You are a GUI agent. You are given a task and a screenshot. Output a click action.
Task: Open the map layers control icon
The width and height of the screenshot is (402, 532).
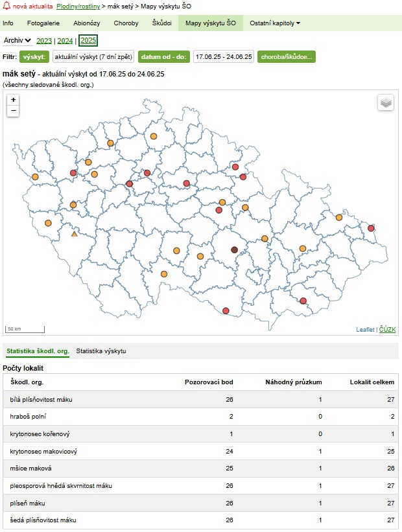386,102
